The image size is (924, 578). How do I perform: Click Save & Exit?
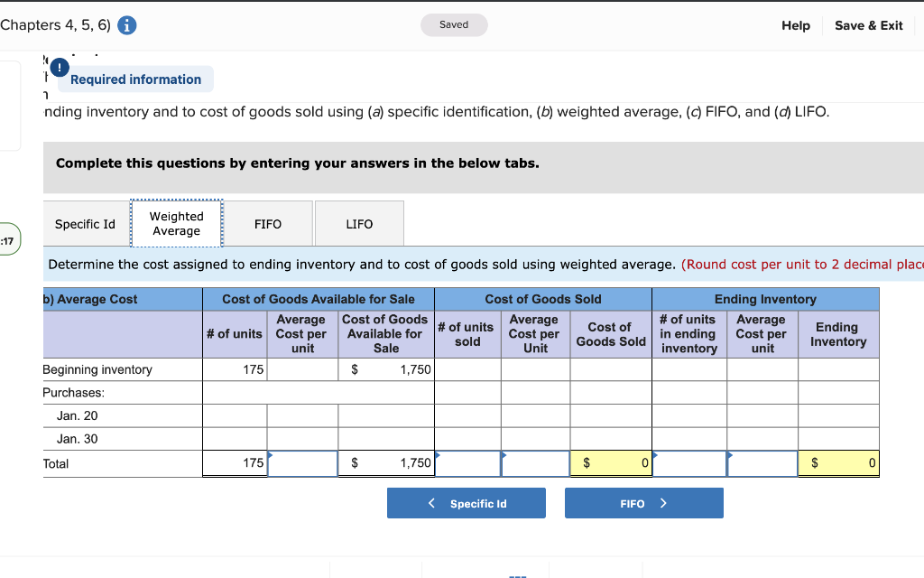868,25
